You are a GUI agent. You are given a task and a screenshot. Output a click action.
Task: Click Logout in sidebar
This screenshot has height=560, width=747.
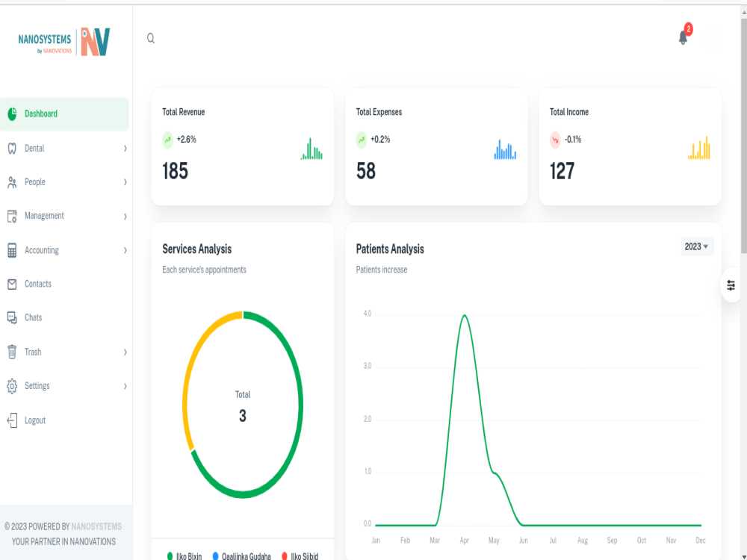click(64, 420)
